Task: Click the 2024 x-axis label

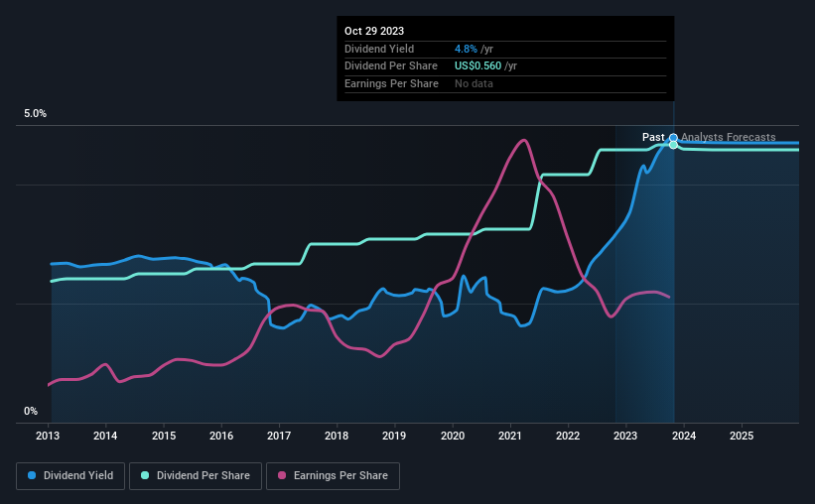Action: click(684, 436)
